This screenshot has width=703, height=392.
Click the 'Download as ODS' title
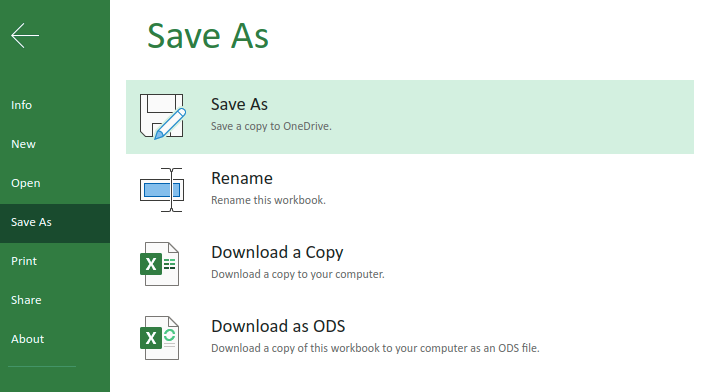278,327
